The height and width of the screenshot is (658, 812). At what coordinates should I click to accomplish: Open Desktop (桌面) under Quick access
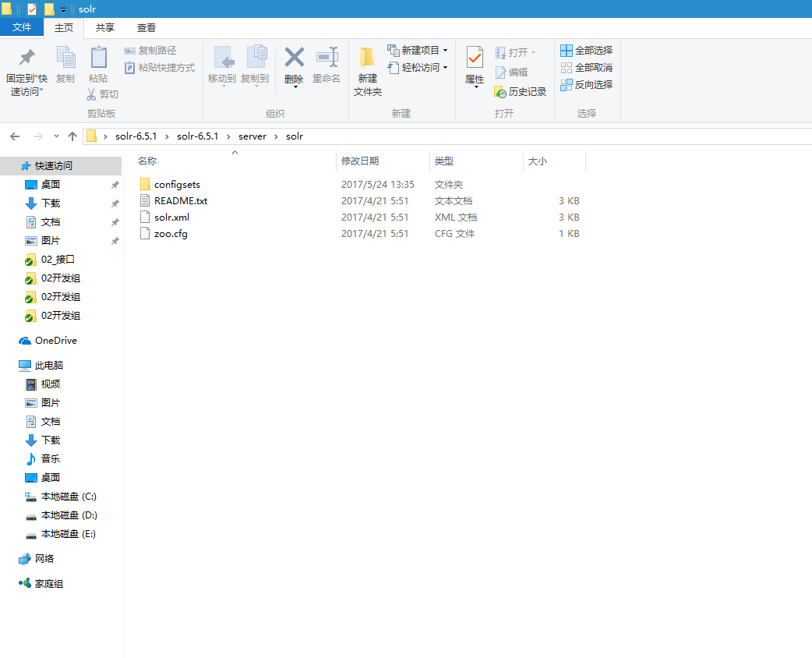point(50,185)
